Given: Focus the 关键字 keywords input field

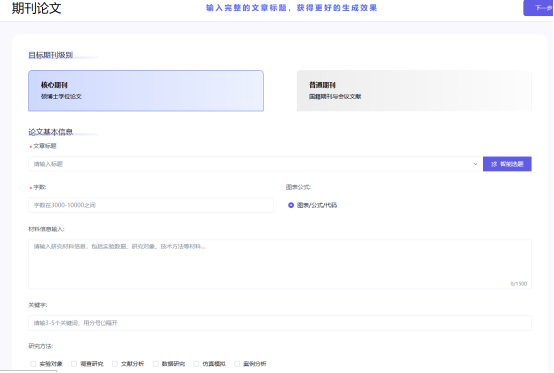Looking at the screenshot, I should [280, 323].
